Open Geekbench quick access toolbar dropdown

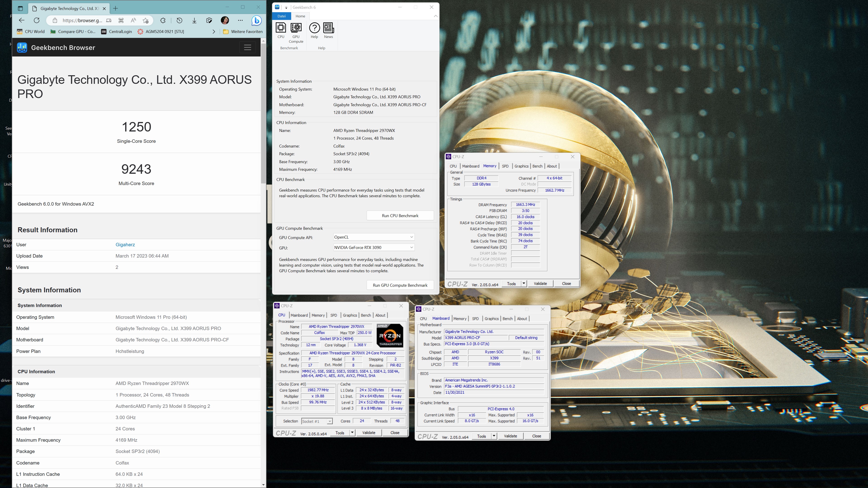coord(286,7)
